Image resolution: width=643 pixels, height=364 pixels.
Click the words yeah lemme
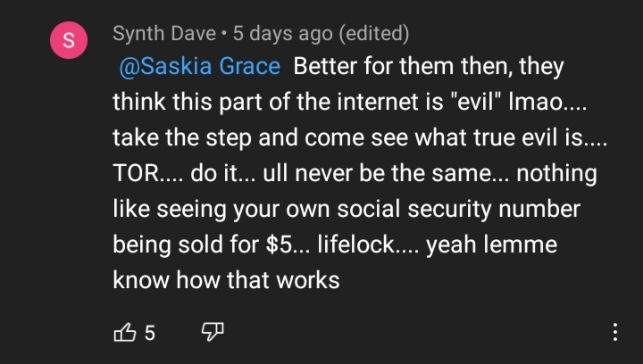click(491, 244)
